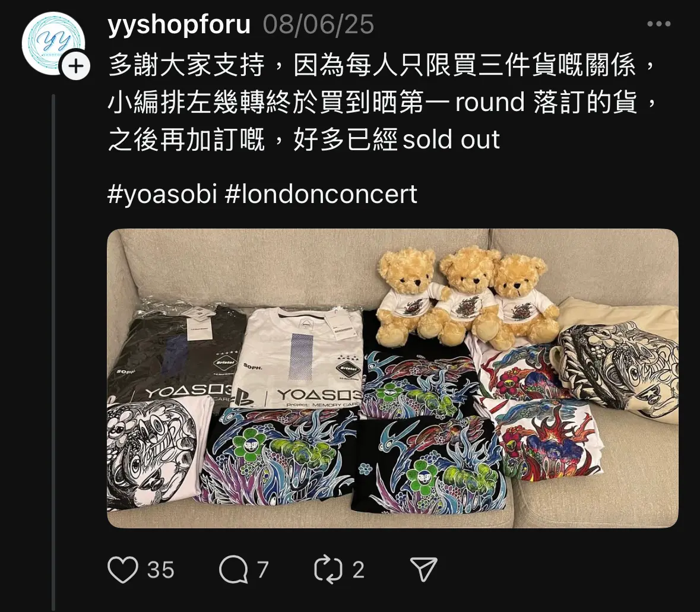
Task: Click the like count 35
Action: pos(161,570)
